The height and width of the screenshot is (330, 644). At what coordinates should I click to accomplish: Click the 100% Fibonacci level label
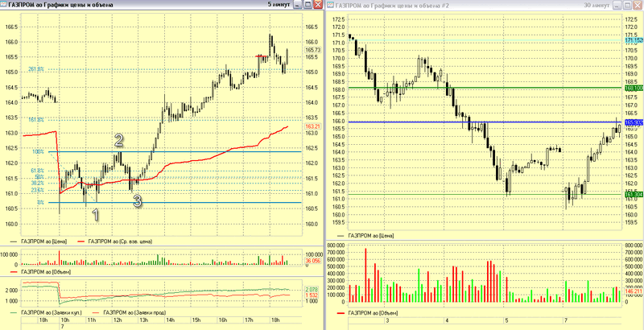tap(38, 152)
